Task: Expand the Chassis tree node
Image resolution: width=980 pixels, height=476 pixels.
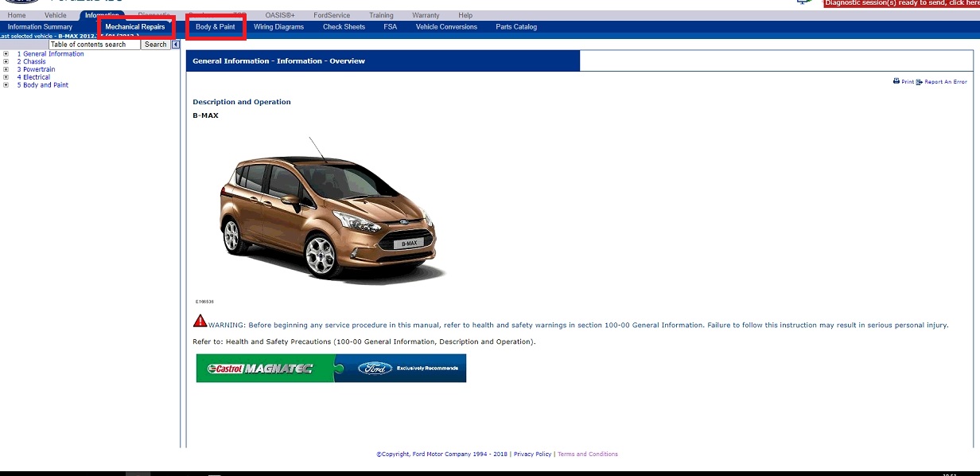Action: point(6,62)
